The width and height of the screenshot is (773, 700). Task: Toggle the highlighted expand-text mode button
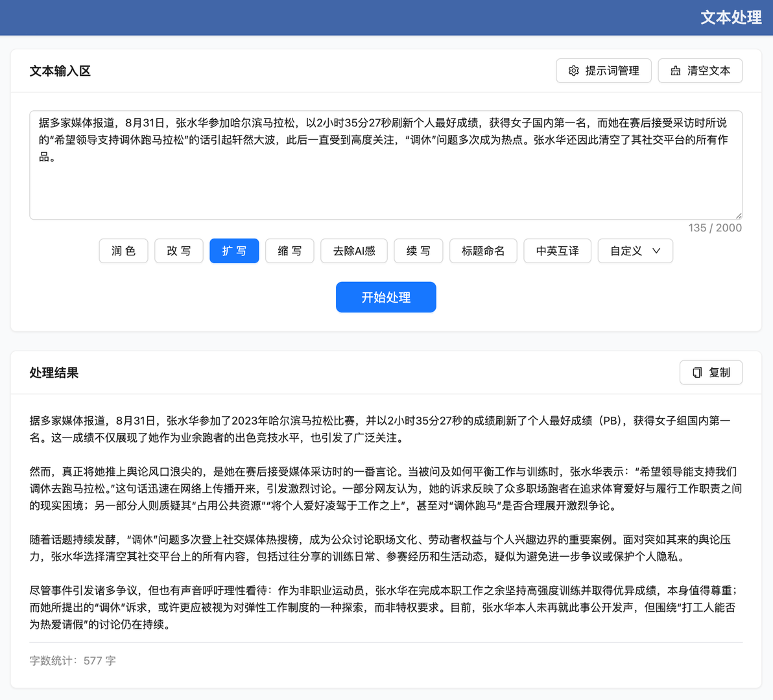click(x=234, y=251)
